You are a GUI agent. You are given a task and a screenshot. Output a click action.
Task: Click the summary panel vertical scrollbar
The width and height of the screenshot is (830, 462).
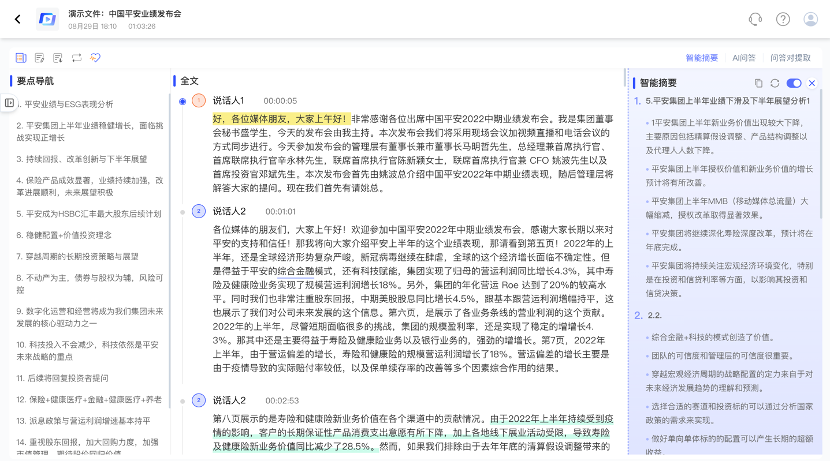[821, 153]
